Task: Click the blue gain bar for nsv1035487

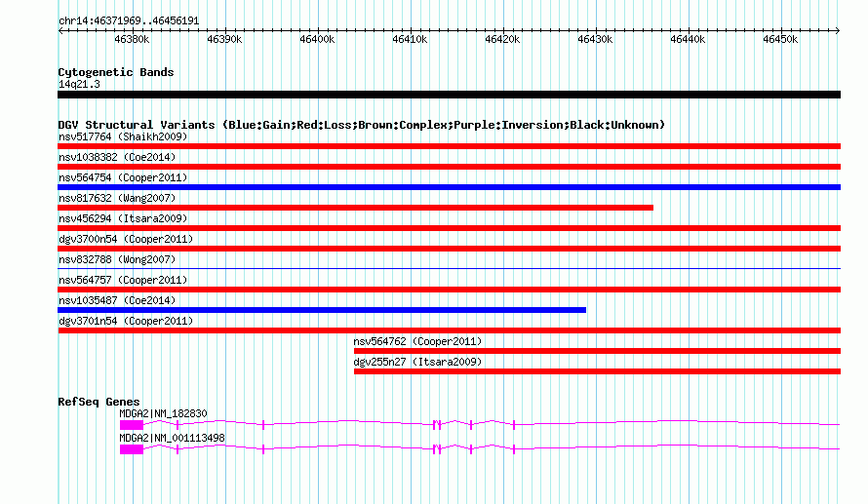Action: tap(322, 310)
